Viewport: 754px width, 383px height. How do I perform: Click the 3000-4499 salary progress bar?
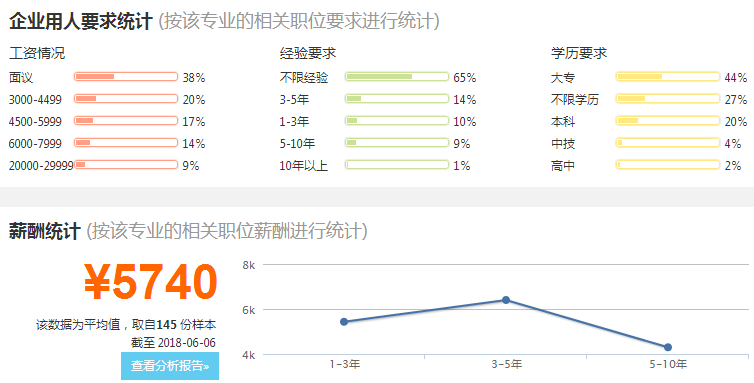[126, 99]
